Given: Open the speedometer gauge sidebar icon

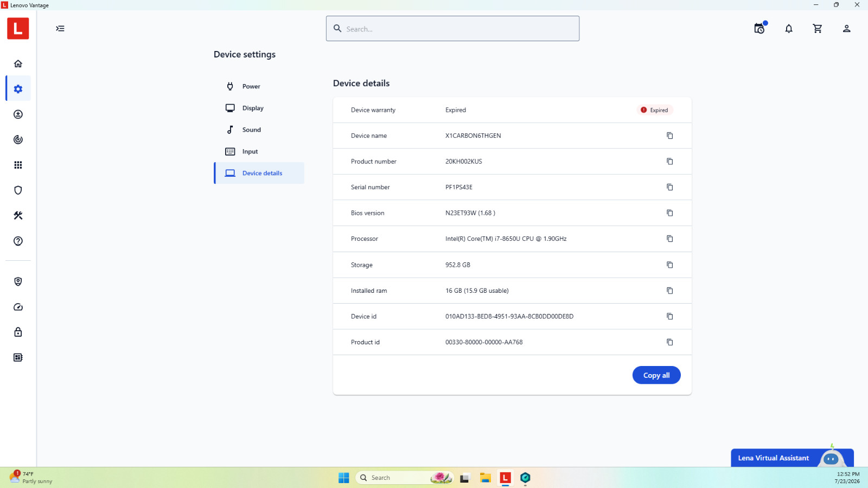Looking at the screenshot, I should 18,307.
